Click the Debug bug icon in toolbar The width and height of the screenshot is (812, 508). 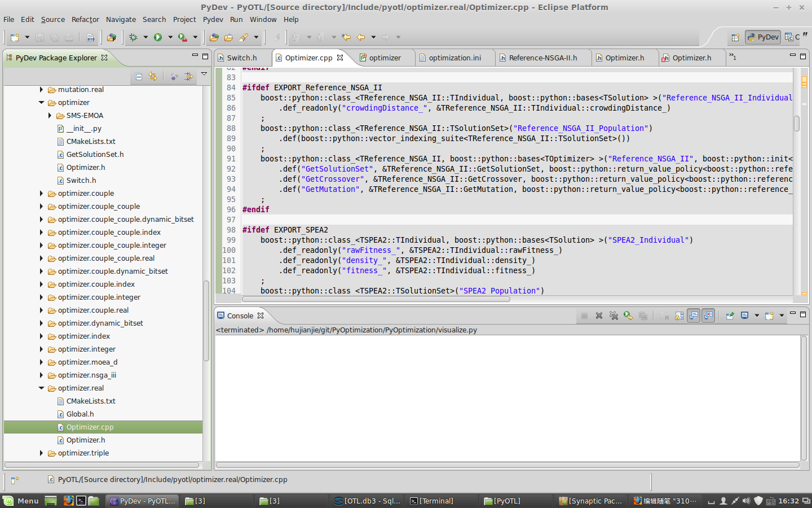134,37
